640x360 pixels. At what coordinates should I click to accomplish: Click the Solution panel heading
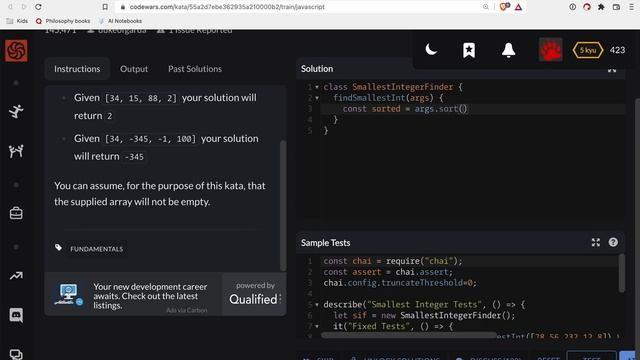click(x=317, y=69)
